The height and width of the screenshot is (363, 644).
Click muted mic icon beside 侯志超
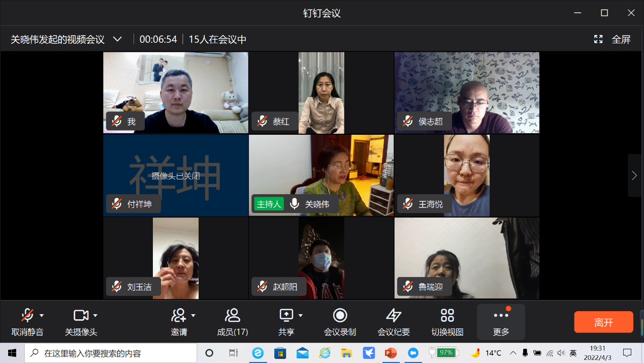pyautogui.click(x=408, y=122)
